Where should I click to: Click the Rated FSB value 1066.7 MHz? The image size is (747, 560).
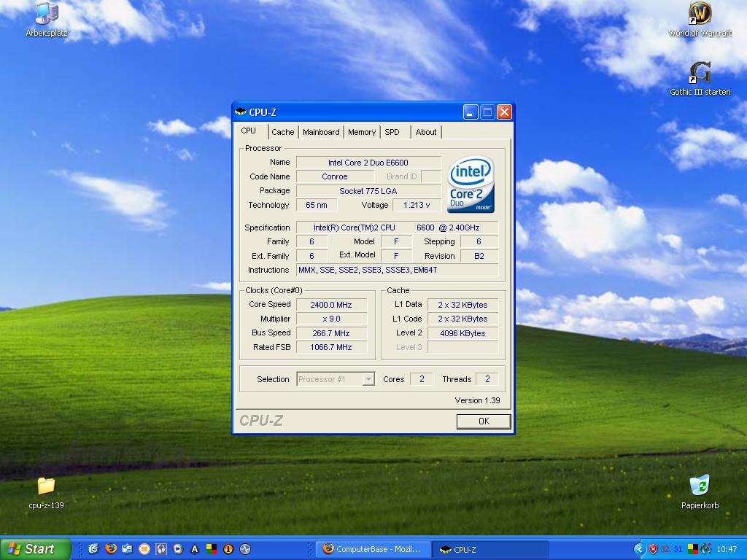click(x=331, y=347)
